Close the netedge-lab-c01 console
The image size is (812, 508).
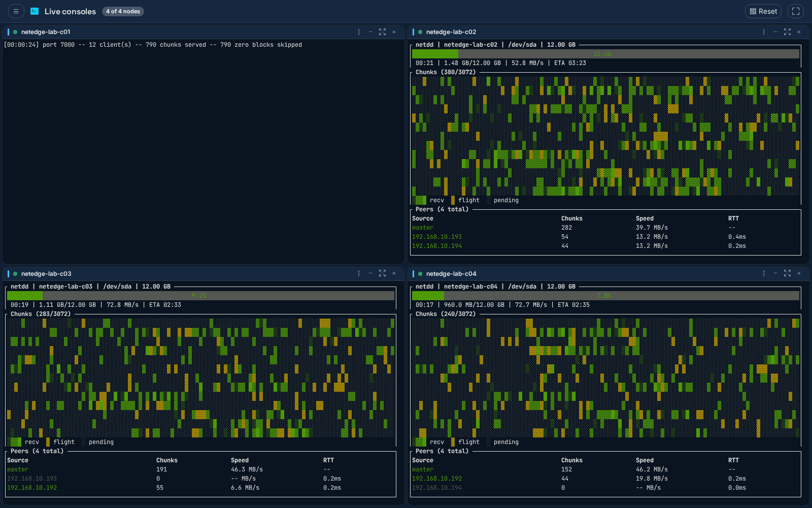394,32
